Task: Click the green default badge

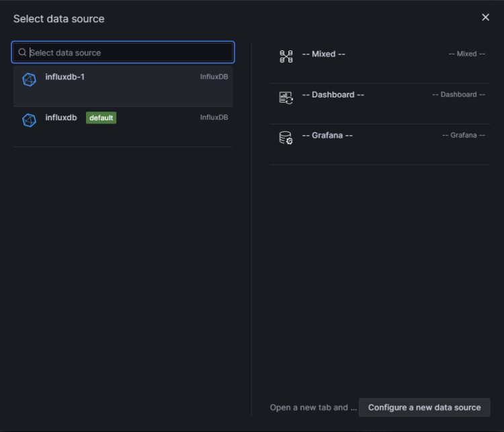Action: (101, 118)
